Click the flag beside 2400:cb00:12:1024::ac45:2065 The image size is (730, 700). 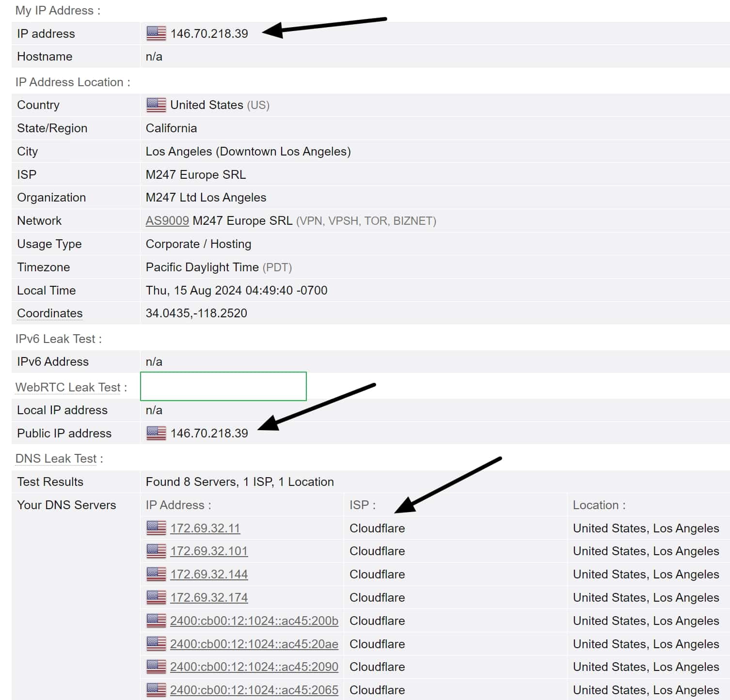[x=156, y=690]
